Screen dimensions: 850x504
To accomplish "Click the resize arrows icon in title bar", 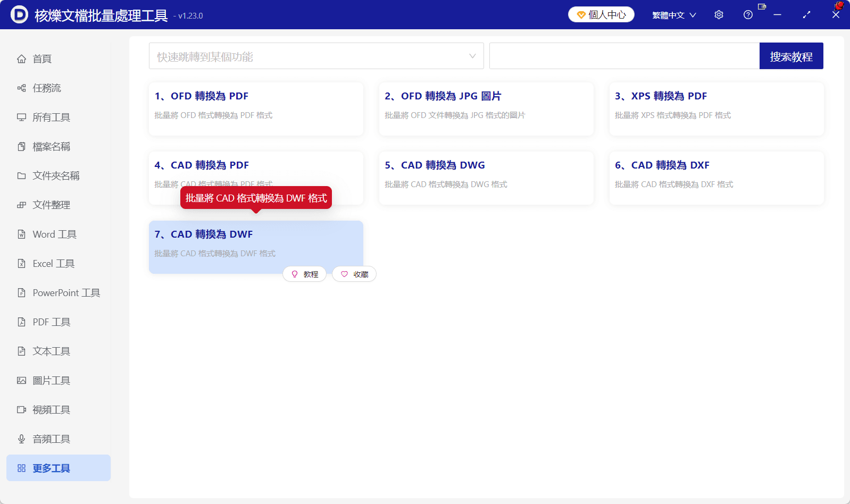I will coord(806,15).
